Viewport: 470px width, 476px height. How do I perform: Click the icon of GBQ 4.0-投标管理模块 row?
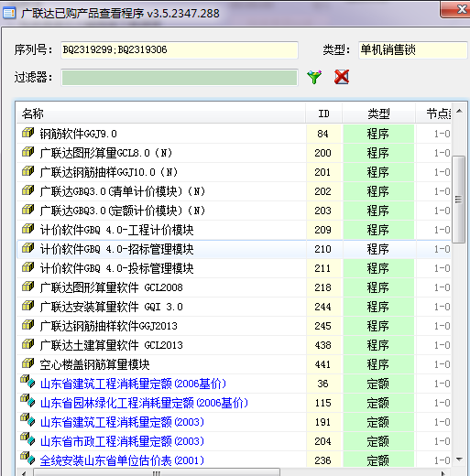(x=27, y=267)
